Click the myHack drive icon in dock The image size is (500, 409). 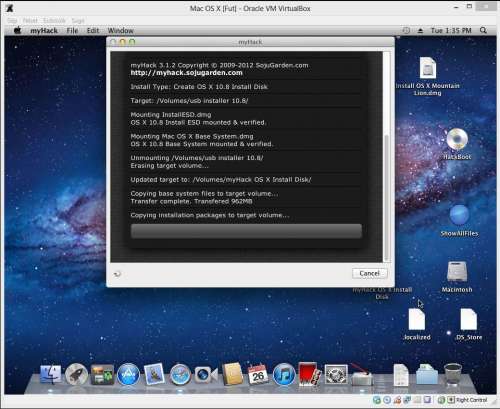tap(362, 375)
